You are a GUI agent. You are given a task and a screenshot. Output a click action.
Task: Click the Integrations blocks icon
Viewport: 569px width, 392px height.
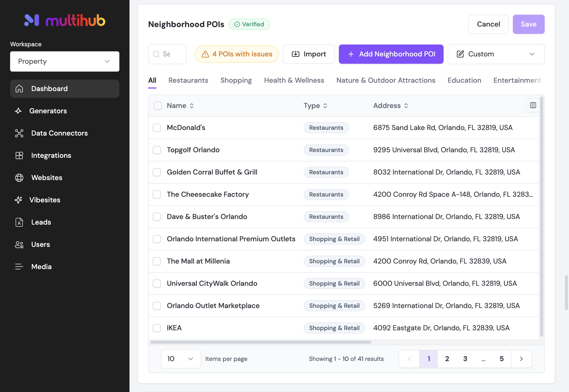point(19,155)
